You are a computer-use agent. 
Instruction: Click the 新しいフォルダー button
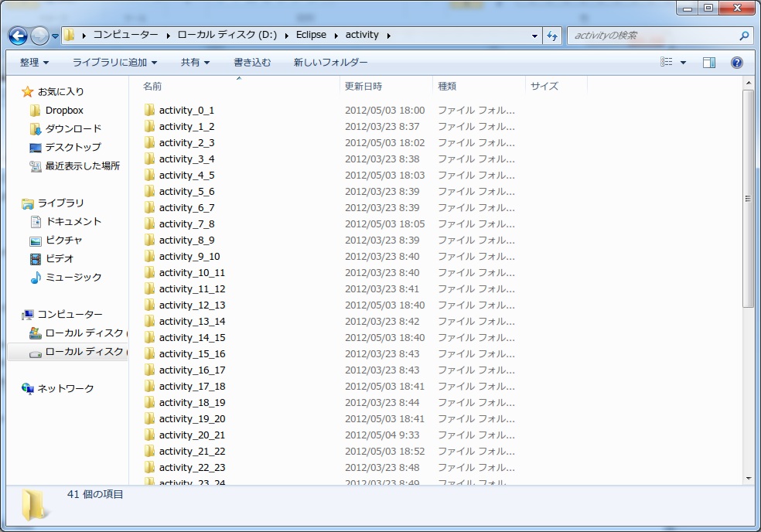coord(330,62)
